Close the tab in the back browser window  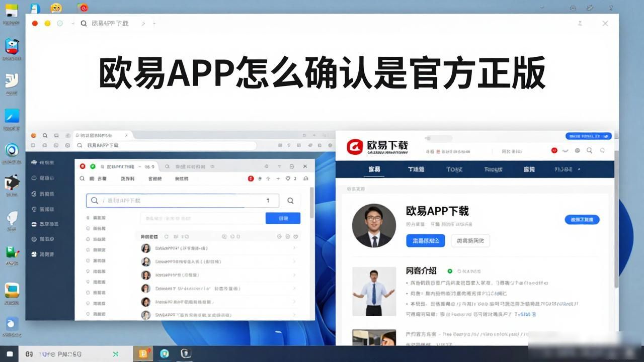(x=127, y=135)
